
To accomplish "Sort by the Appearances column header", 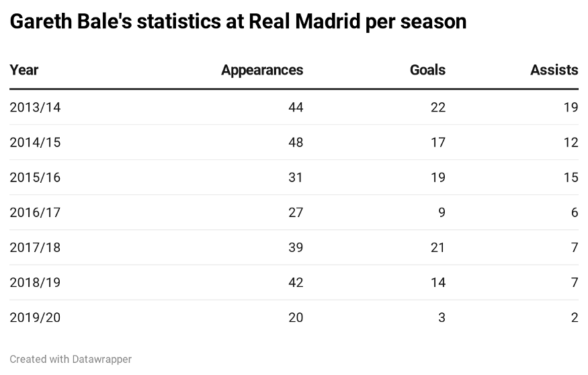I will 262,70.
